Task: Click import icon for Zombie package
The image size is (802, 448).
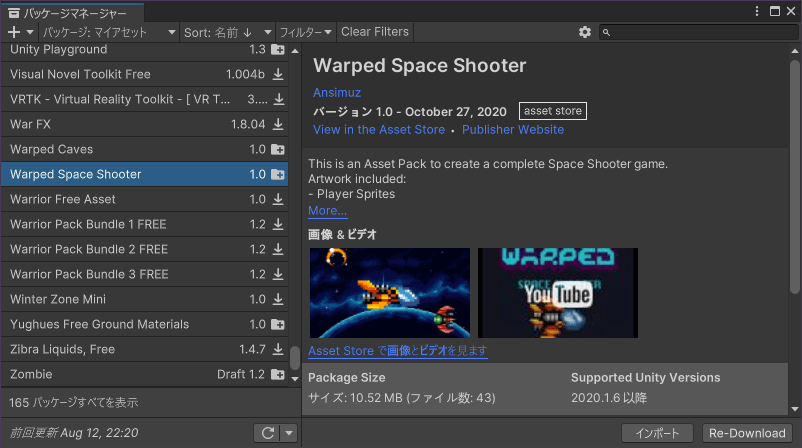Action: pyautogui.click(x=278, y=374)
